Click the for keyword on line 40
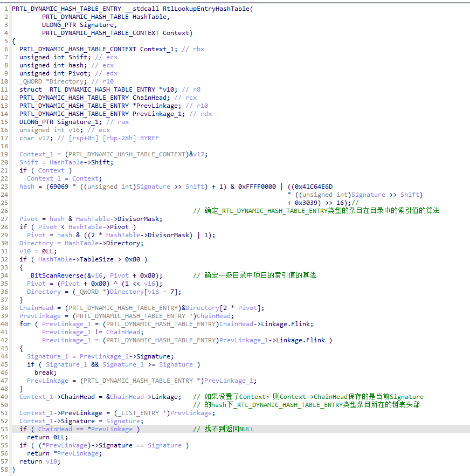 coord(25,324)
